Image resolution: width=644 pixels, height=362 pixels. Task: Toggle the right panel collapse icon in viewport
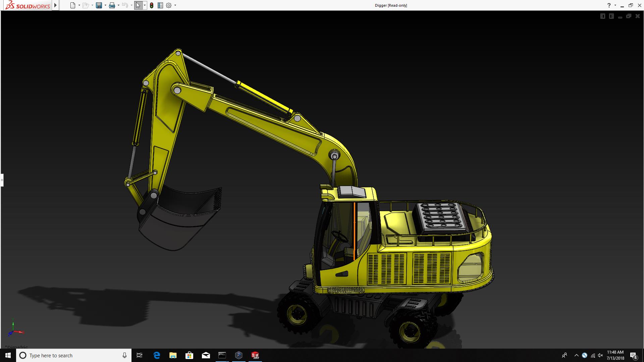pos(611,16)
